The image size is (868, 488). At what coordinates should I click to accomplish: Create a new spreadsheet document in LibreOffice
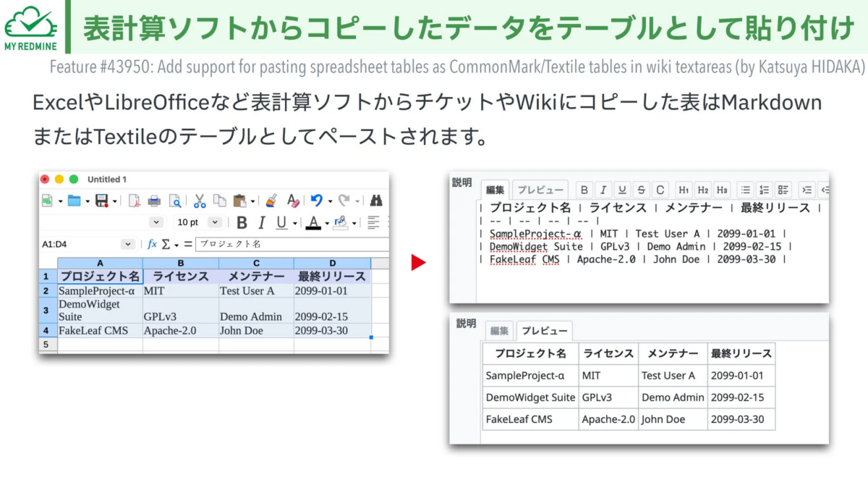coord(47,201)
